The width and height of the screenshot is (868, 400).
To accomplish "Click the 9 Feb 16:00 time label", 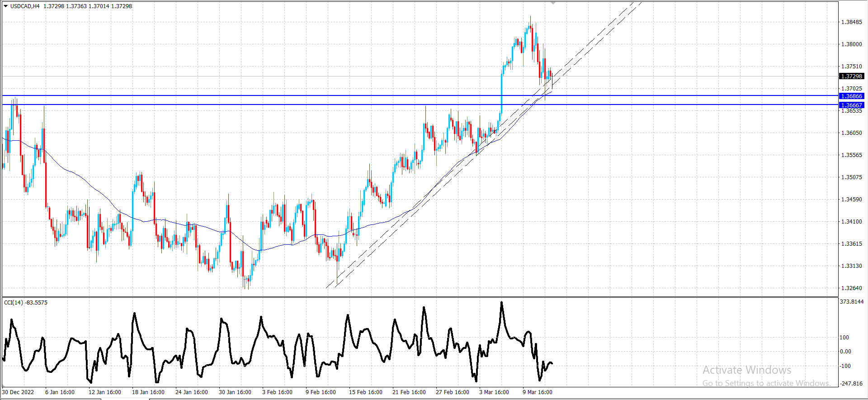I will [321, 392].
